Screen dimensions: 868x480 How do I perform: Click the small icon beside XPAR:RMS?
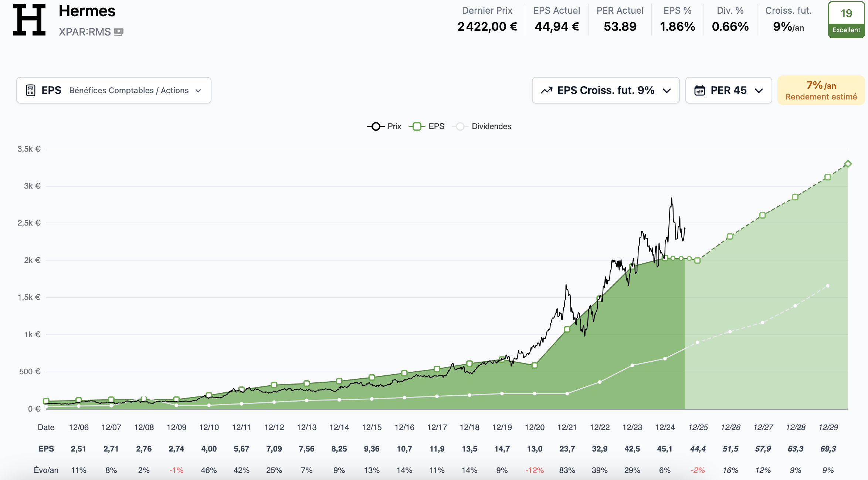[119, 32]
